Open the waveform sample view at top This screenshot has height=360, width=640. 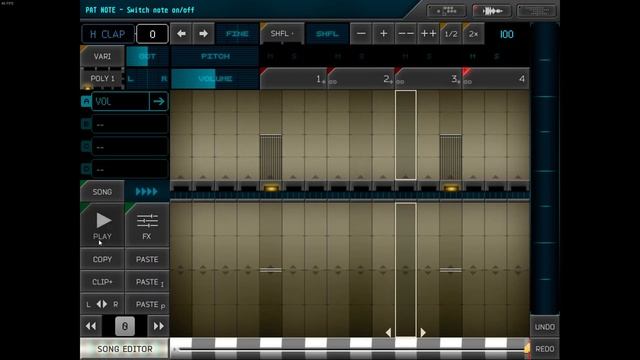click(492, 11)
